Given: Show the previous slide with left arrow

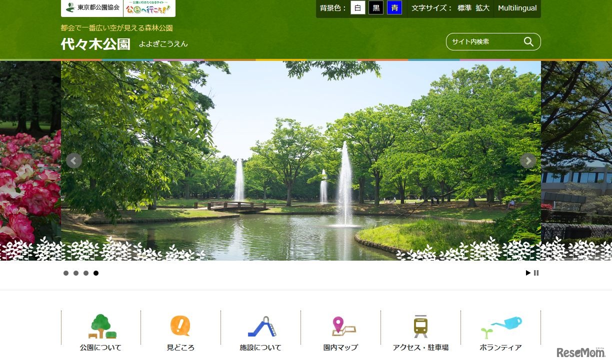Looking at the screenshot, I should pyautogui.click(x=74, y=161).
